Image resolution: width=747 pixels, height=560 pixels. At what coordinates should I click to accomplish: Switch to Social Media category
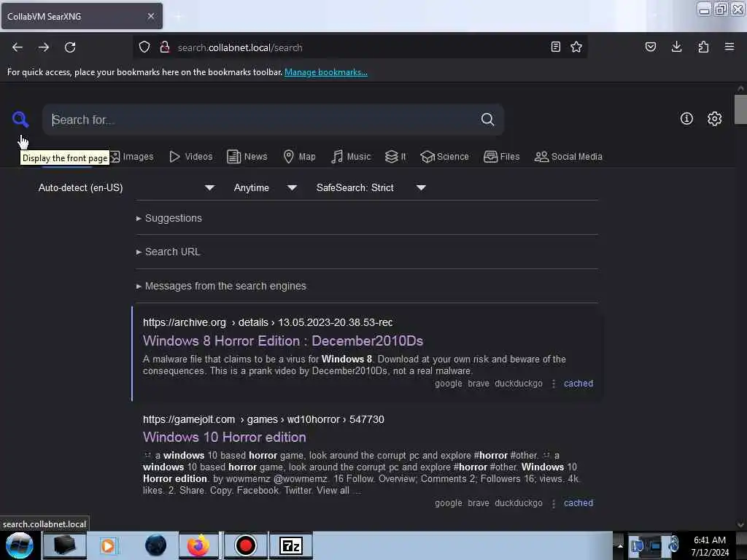(x=568, y=157)
